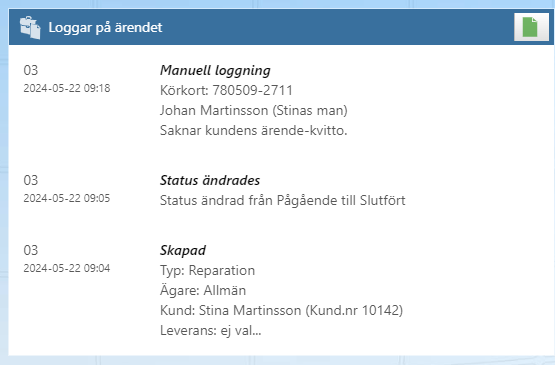Select the Körkort number 780509-2711 line
This screenshot has height=365, width=555.
226,90
